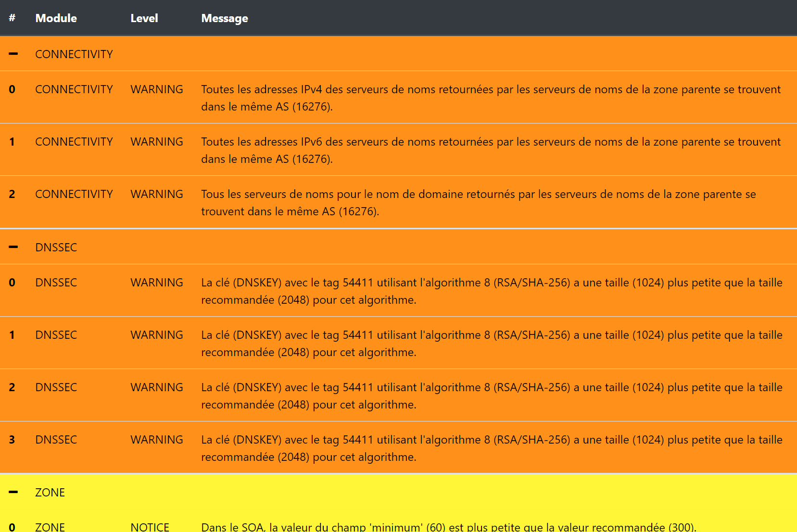Click WARNING level in CONNECTIVITY row 0
The height and width of the screenshot is (532, 797).
[x=157, y=89]
